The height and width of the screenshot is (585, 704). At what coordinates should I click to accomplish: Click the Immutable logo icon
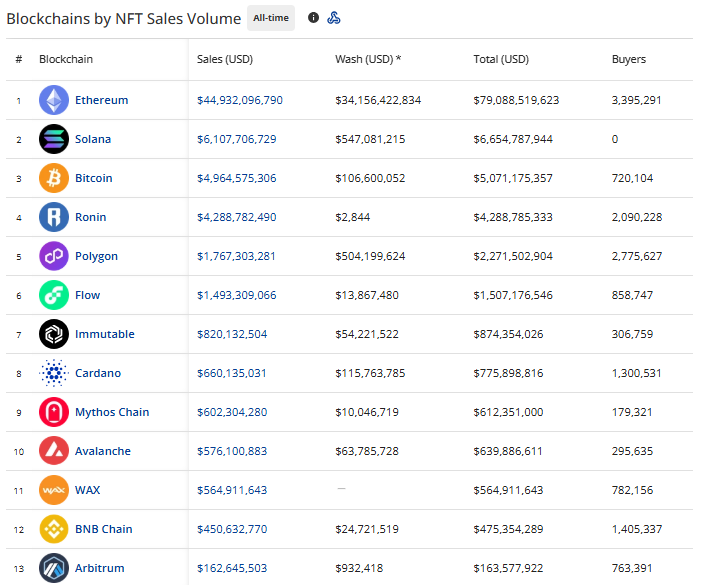54,334
